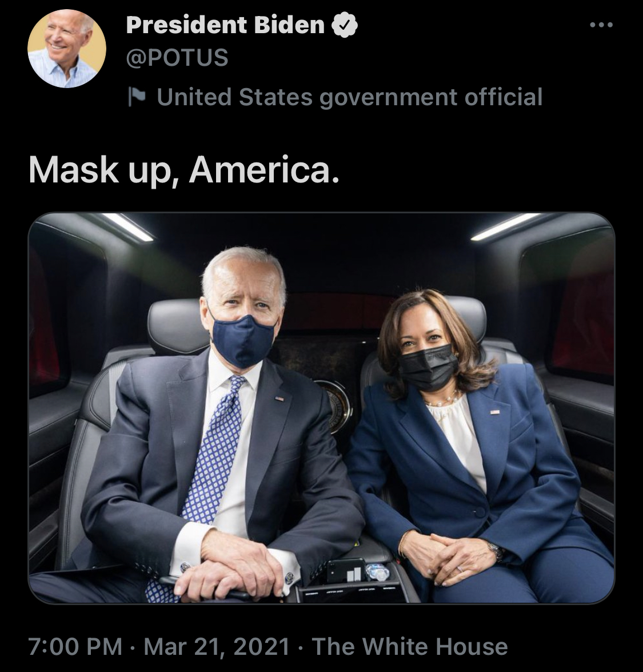This screenshot has width=643, height=672.
Task: Open The White House source label
Action: [410, 646]
